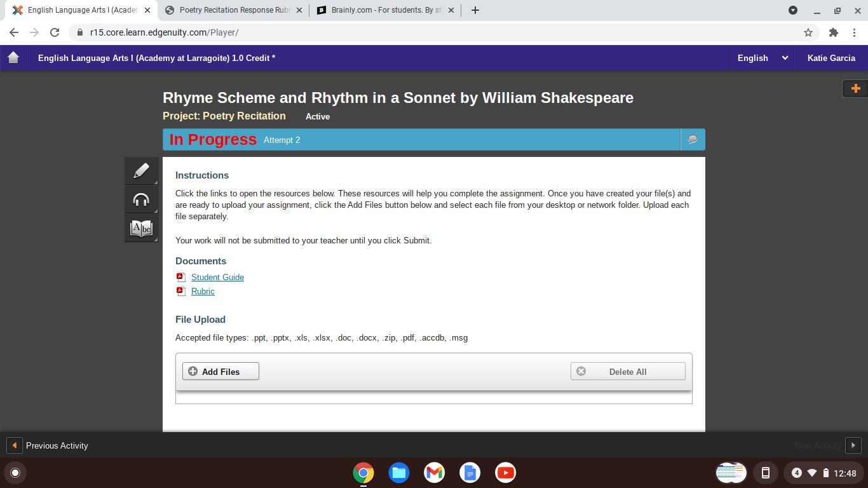The image size is (868, 488).
Task: Click the Delete All button
Action: [628, 372]
